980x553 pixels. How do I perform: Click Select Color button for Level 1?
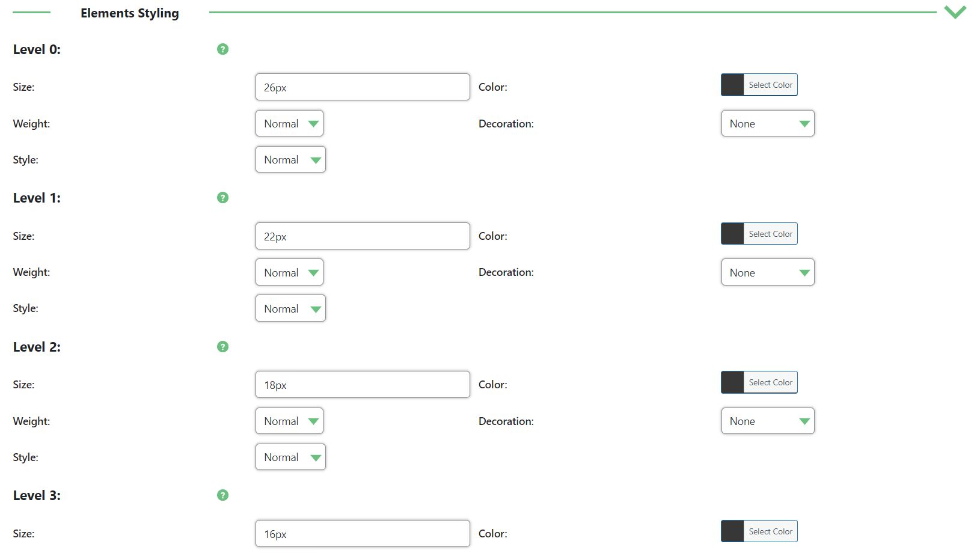[771, 234]
